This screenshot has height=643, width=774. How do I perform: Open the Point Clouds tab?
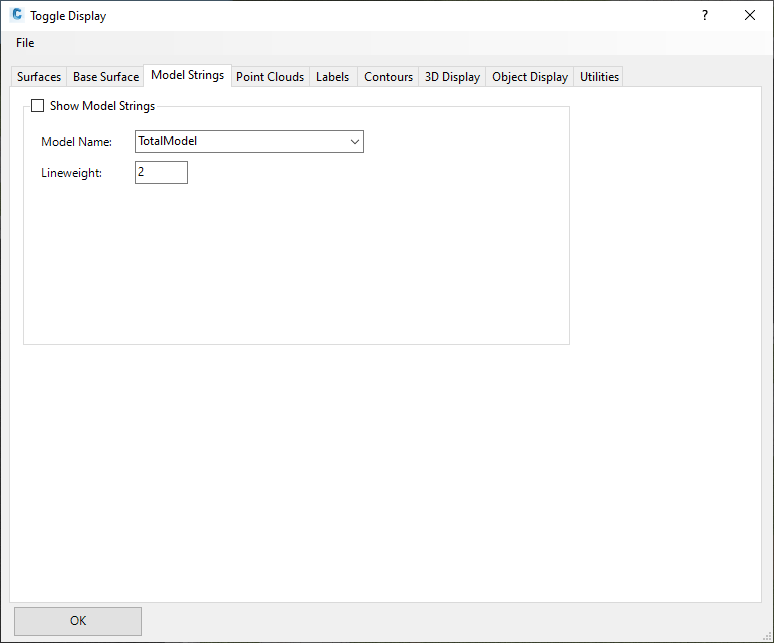[270, 77]
